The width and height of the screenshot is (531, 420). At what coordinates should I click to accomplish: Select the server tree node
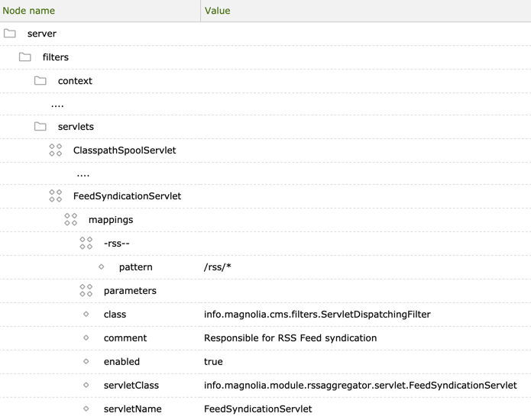tap(42, 34)
